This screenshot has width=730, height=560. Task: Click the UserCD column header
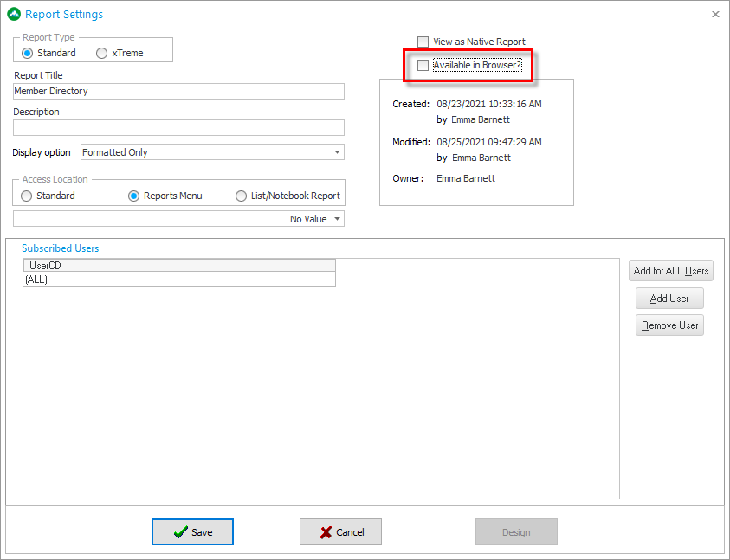point(179,266)
